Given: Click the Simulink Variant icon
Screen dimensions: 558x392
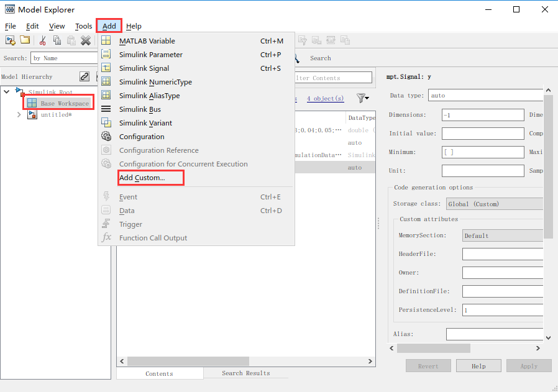Looking at the screenshot, I should click(106, 122).
